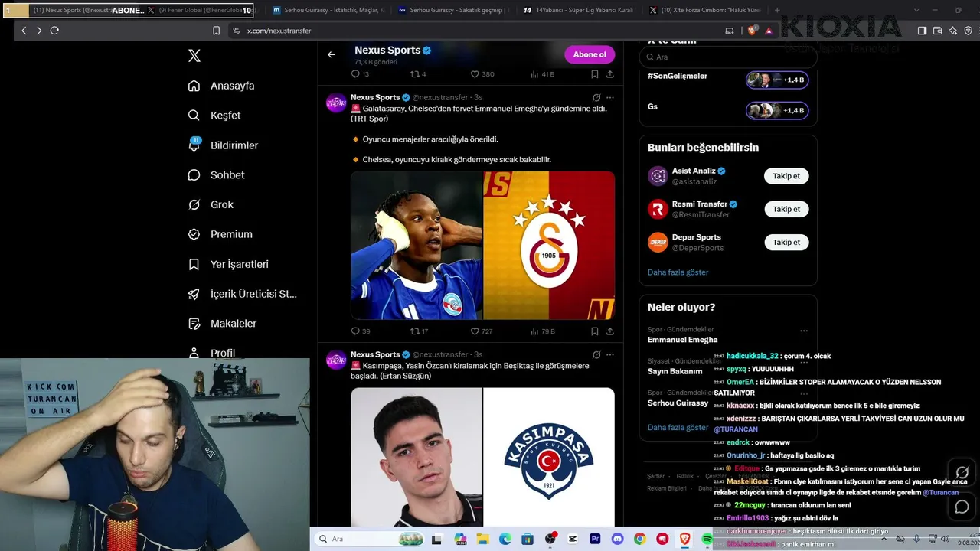
Task: Open Premium in the sidebar
Action: click(220, 234)
